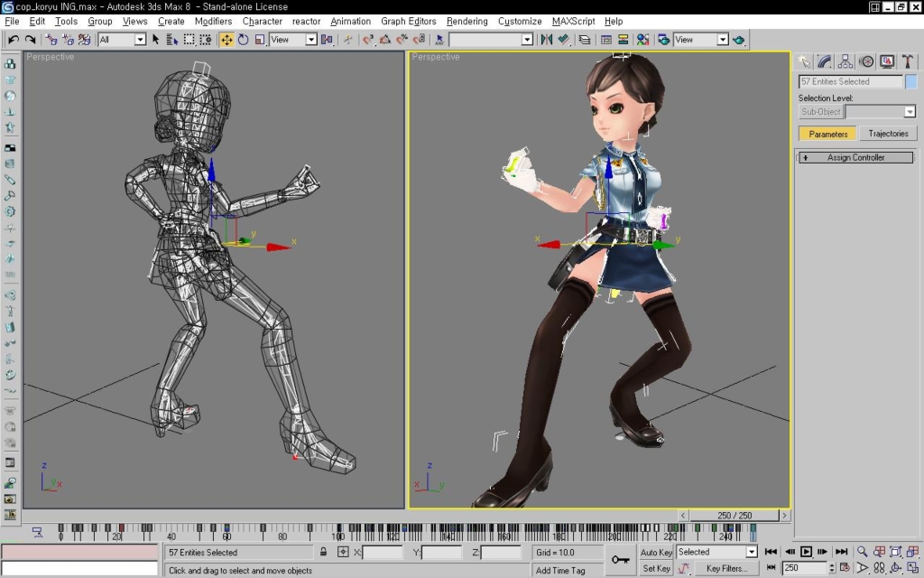Click the Zoom magnifier viewport control
924x578 pixels.
(x=862, y=552)
